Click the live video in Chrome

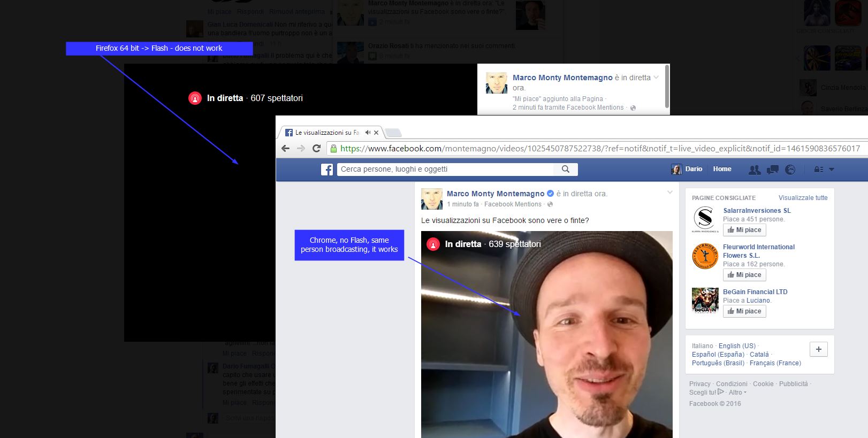click(547, 334)
